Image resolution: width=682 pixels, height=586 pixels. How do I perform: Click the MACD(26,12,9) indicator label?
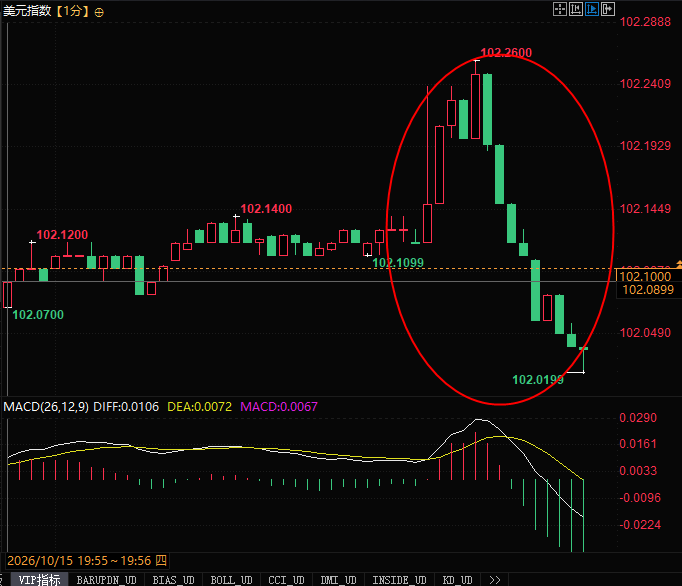46,407
